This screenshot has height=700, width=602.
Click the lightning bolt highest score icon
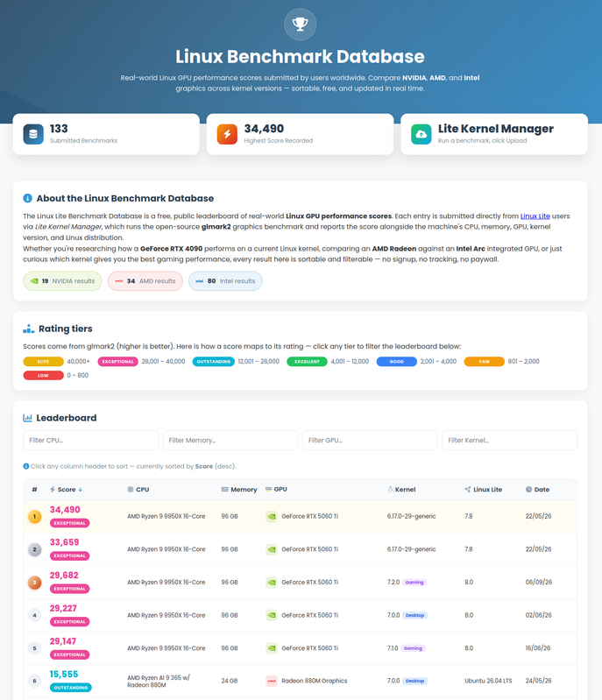227,134
